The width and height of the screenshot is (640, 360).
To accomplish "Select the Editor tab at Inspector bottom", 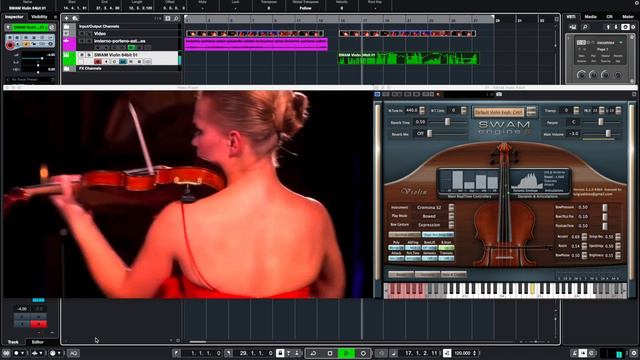I will 38,342.
